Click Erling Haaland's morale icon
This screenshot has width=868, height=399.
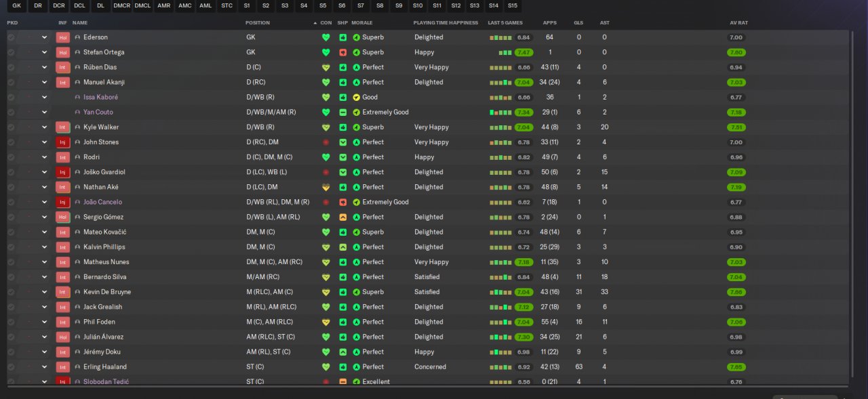click(356, 366)
